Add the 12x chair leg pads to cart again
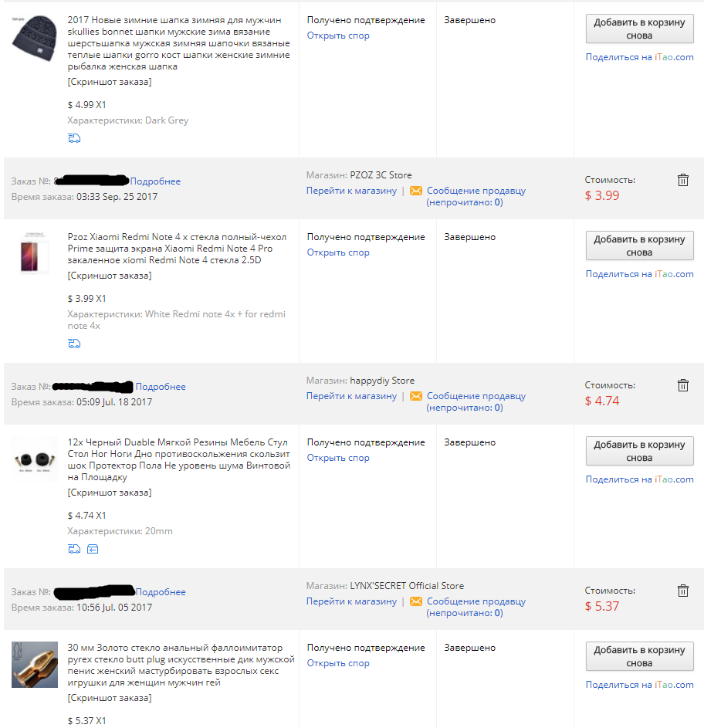Screen dimensions: 704x728 click(x=639, y=451)
